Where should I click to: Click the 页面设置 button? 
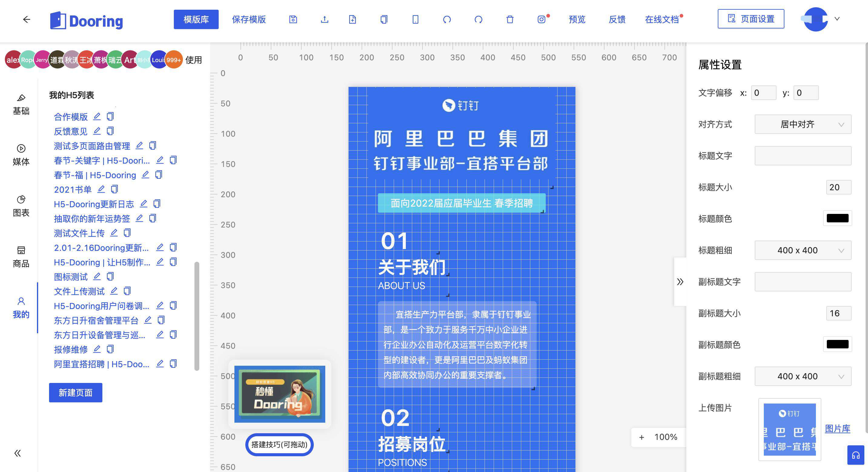coord(751,19)
